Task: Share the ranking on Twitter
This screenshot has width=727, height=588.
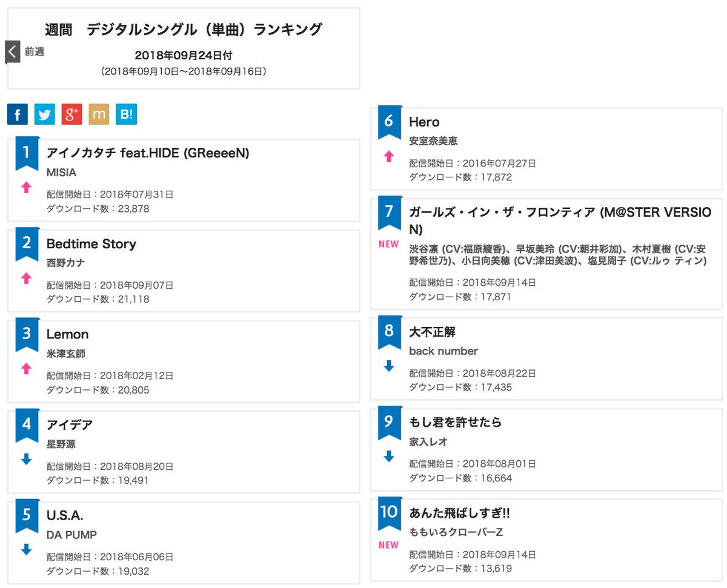Action: point(44,114)
